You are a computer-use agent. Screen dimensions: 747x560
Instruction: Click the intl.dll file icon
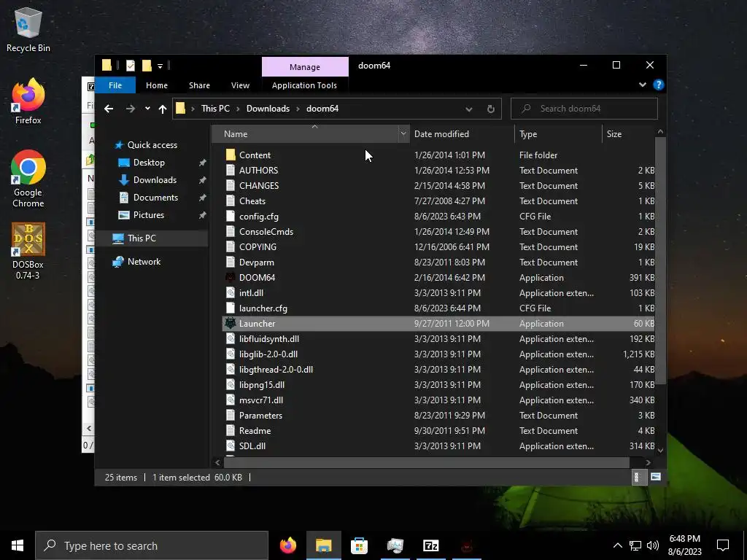pyautogui.click(x=231, y=293)
